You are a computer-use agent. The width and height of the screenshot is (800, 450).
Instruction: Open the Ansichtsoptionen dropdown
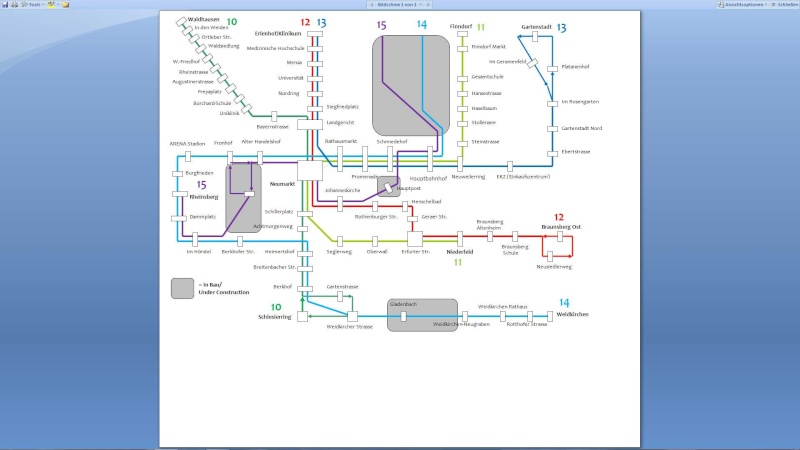[742, 4]
